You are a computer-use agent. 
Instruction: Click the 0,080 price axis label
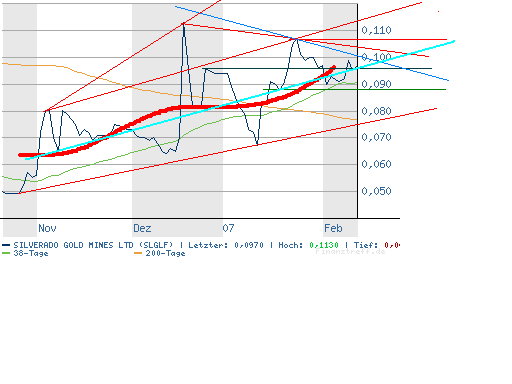(376, 111)
